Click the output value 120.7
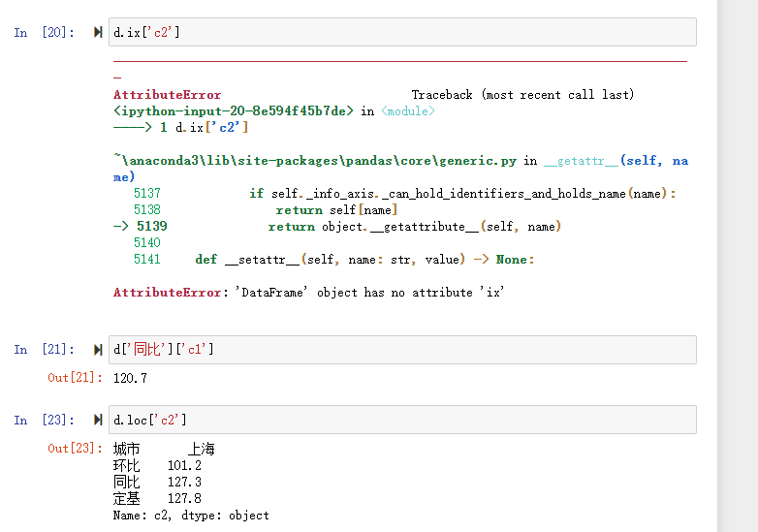The width and height of the screenshot is (758, 532). [x=130, y=378]
